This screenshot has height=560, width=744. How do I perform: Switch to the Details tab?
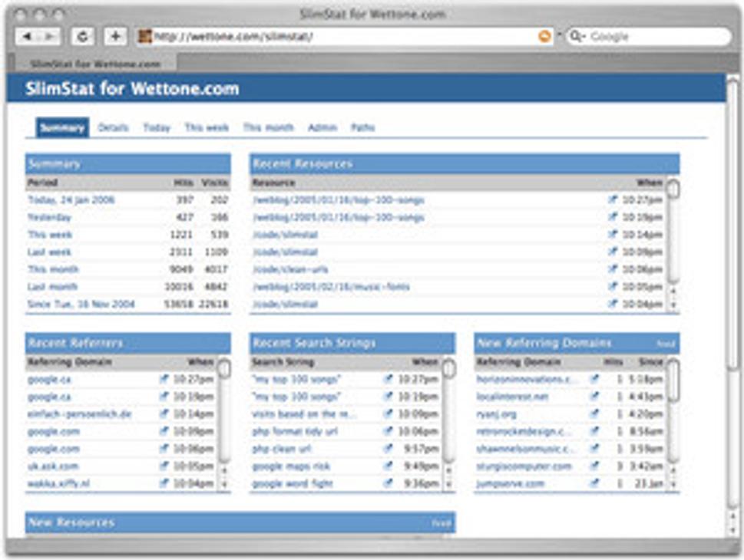point(113,127)
